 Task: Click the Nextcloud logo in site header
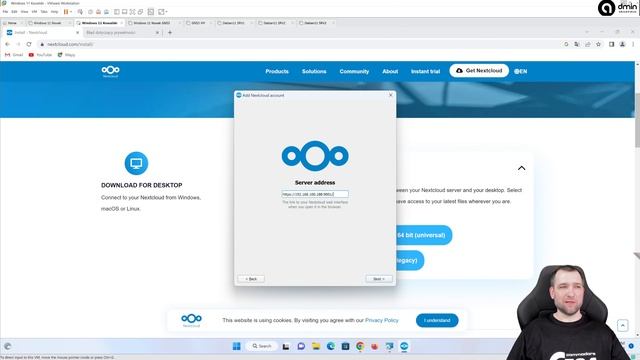pyautogui.click(x=110, y=71)
